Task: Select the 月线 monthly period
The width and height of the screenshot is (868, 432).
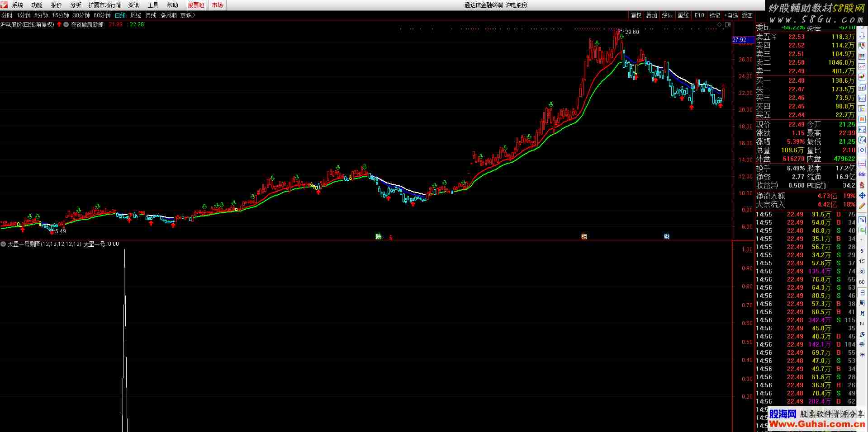Action: [151, 15]
